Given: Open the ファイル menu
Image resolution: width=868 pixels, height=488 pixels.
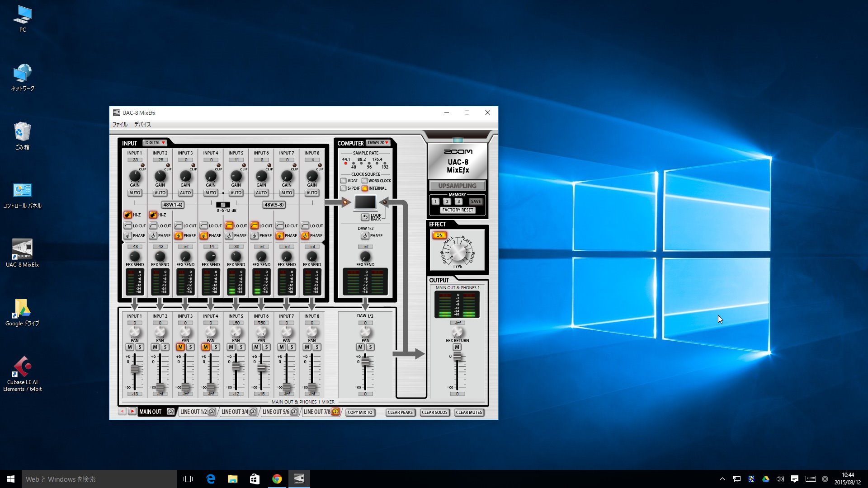Looking at the screenshot, I should click(x=120, y=125).
